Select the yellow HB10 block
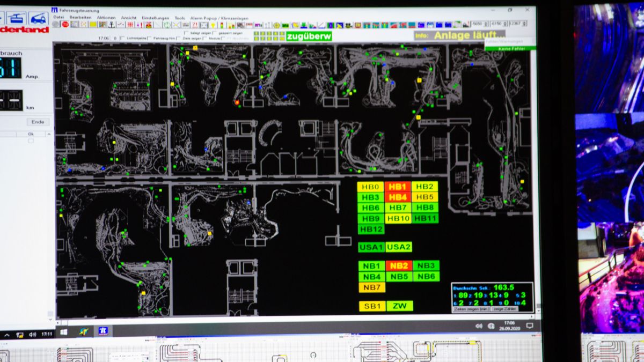Screen dimensions: 644x362 (x=398, y=218)
